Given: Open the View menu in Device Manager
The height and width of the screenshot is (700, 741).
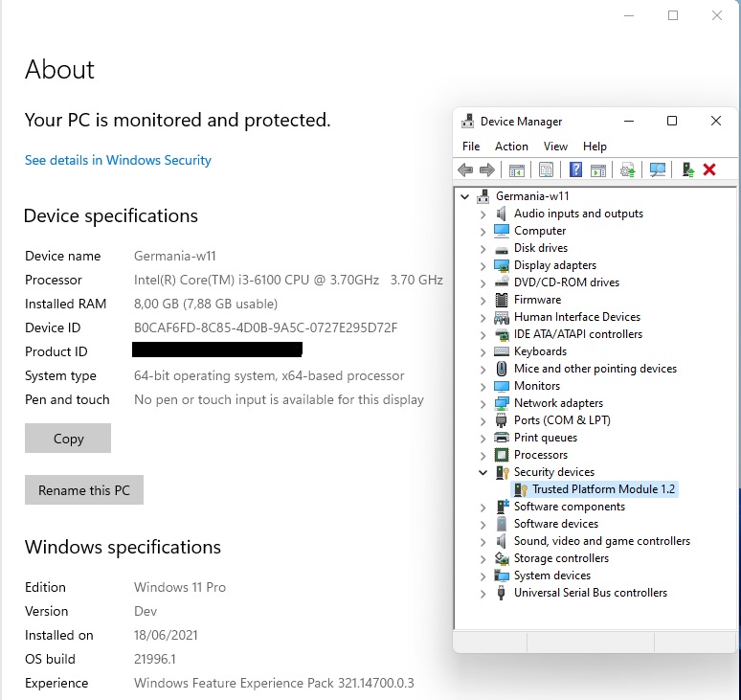Looking at the screenshot, I should [x=555, y=147].
